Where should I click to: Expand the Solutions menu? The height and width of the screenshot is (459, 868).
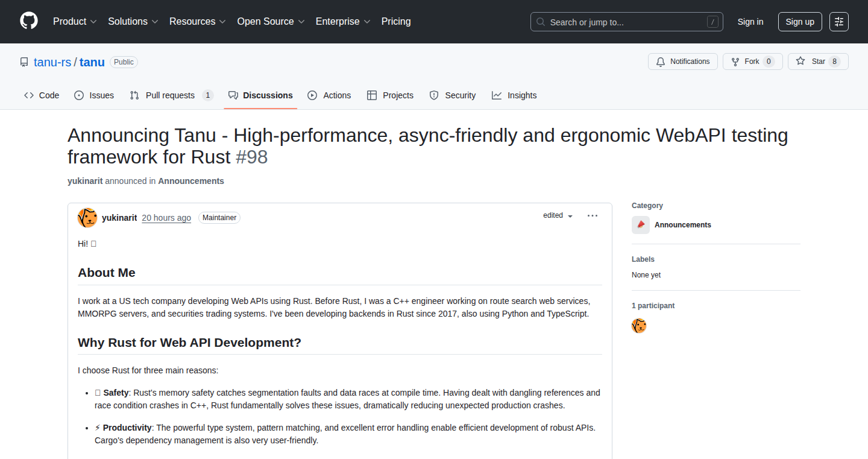(x=133, y=21)
